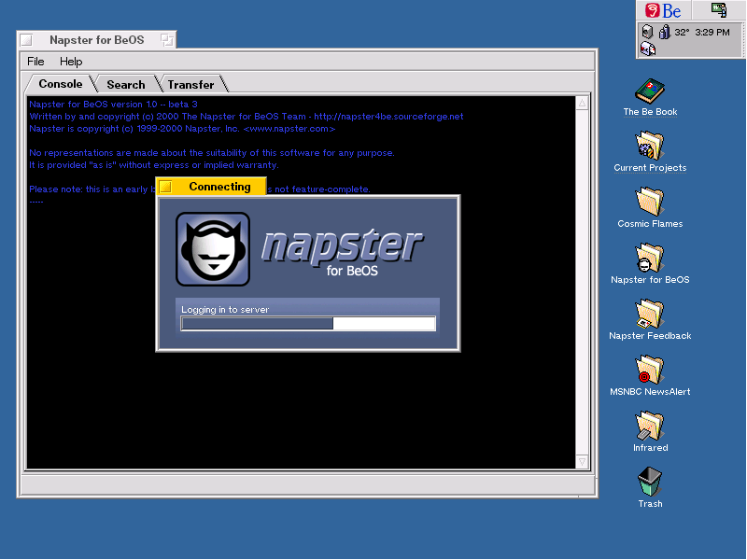747x560 pixels.
Task: Close the Napster for BeOS window
Action: [x=27, y=40]
